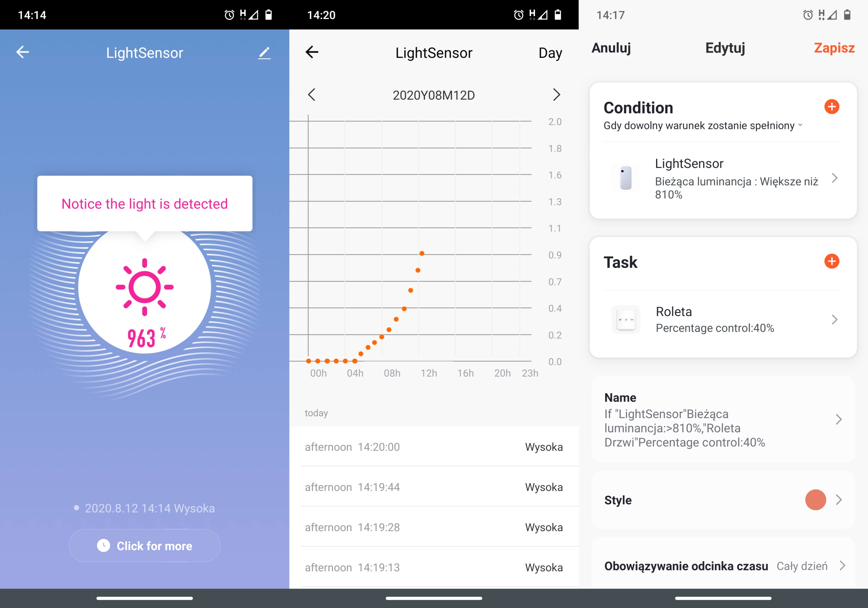
Task: Tap the back arrow on the blue LightSensor screen
Action: (x=23, y=52)
